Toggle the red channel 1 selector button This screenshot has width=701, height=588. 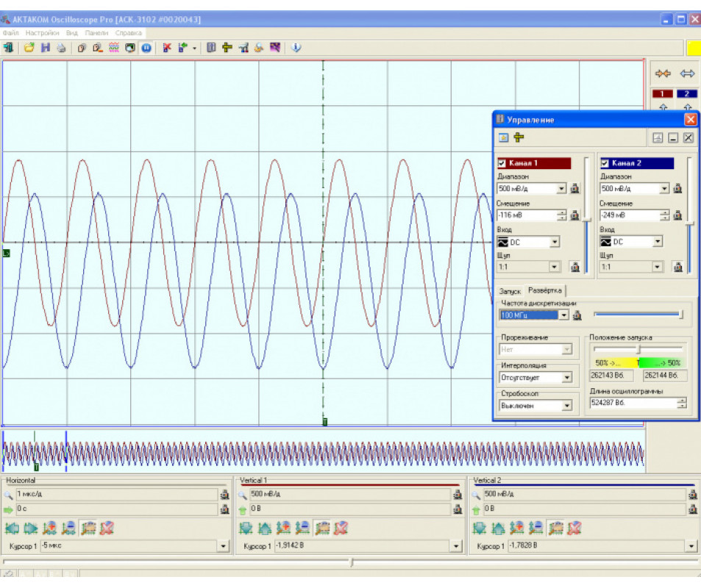(x=662, y=94)
